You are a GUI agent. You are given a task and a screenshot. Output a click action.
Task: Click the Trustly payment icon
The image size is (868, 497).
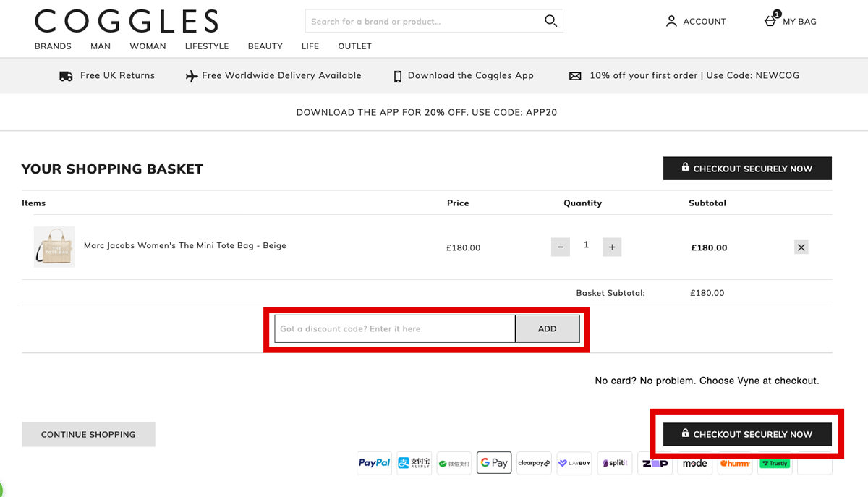[775, 463]
